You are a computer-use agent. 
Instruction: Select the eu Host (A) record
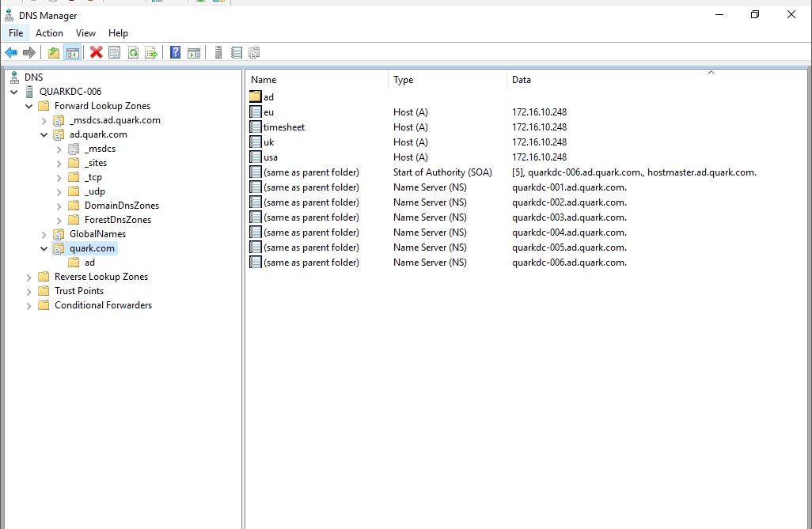tap(269, 111)
